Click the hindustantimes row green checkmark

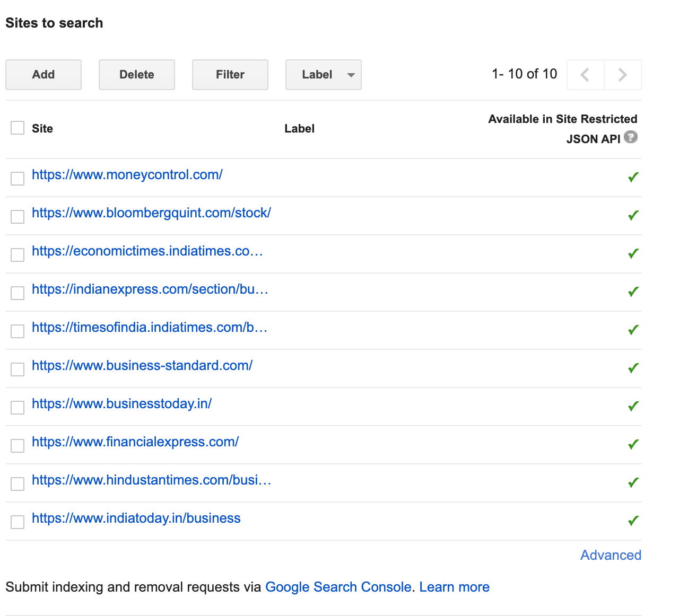(633, 482)
